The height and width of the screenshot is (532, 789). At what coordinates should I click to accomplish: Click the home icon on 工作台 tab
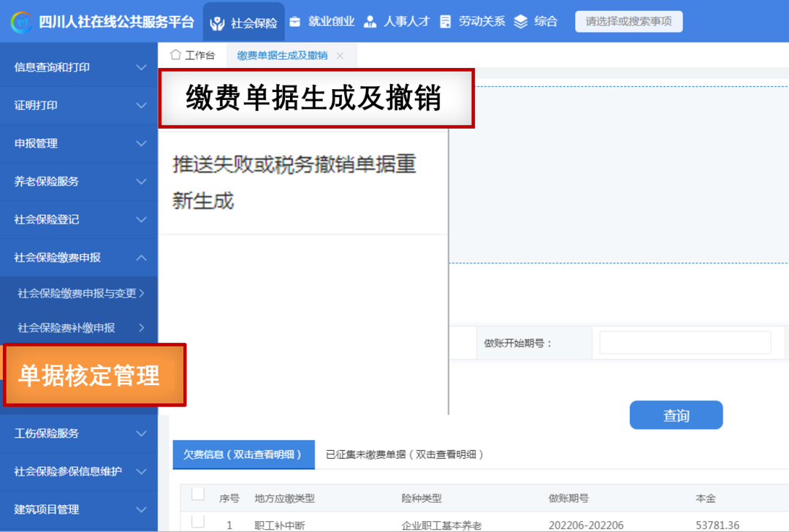click(175, 54)
